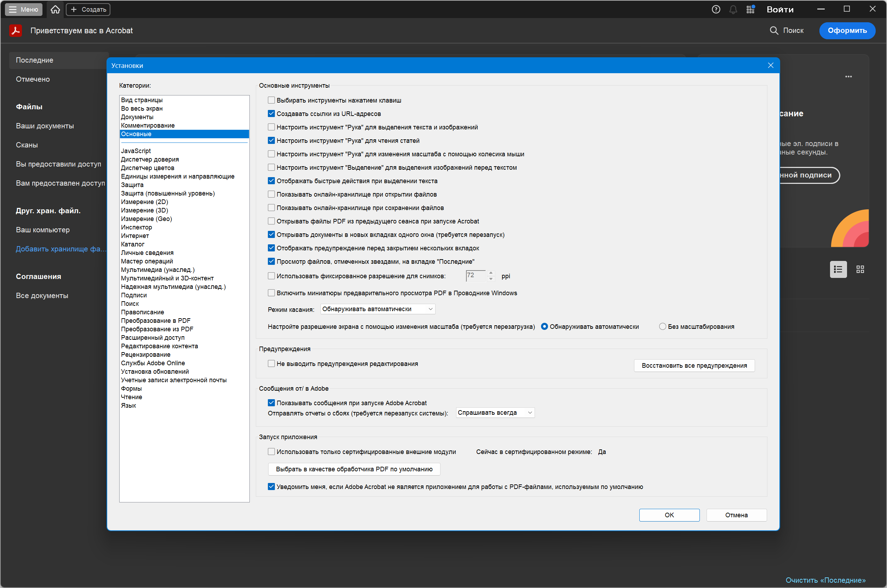Switch to grid thumbnail view icon

pos(860,269)
